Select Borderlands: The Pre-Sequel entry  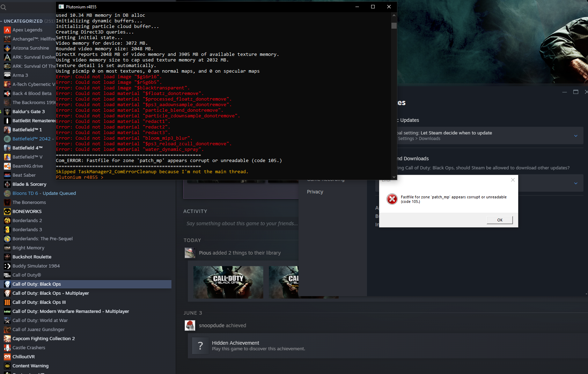[86, 239]
